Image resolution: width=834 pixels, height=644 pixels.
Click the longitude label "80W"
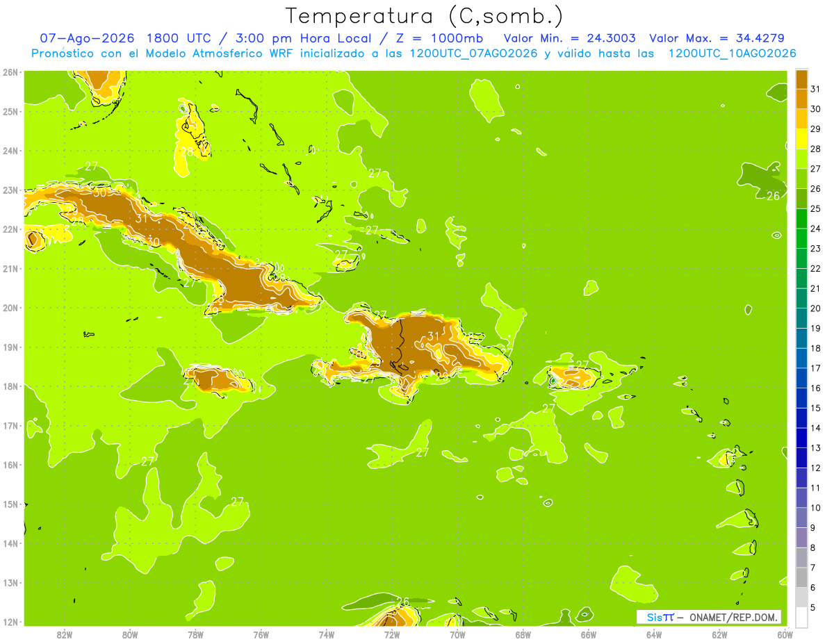pyautogui.click(x=130, y=634)
